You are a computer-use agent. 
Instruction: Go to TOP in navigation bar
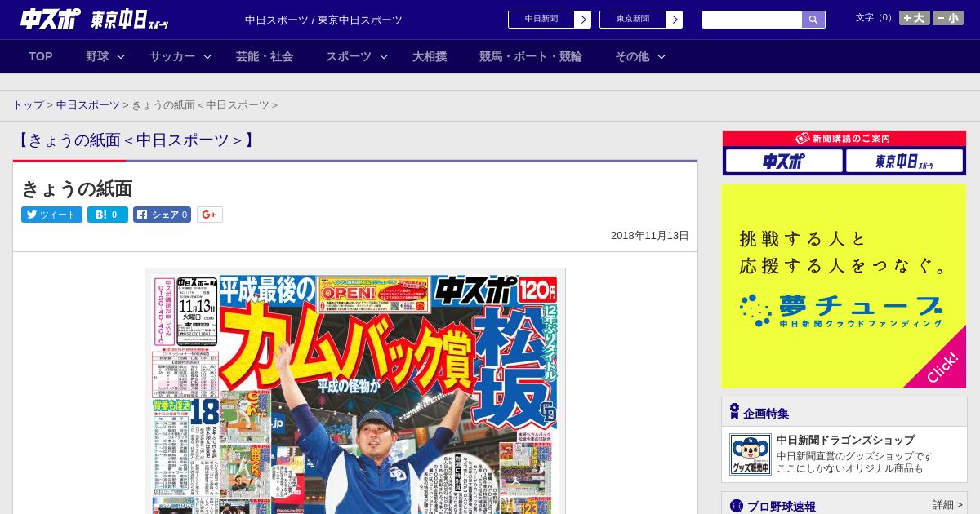[x=41, y=56]
